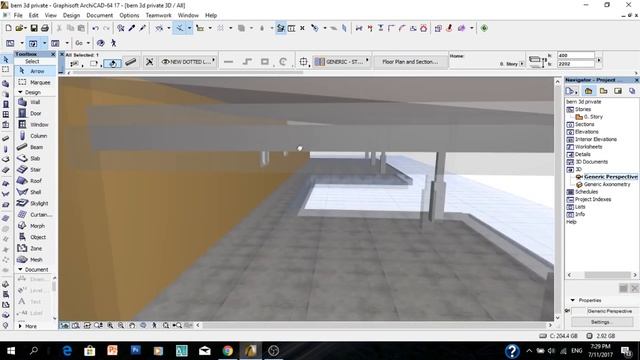Click the Open file folder icon
Image resolution: width=640 pixels, height=360 pixels.
pyautogui.click(x=19, y=28)
